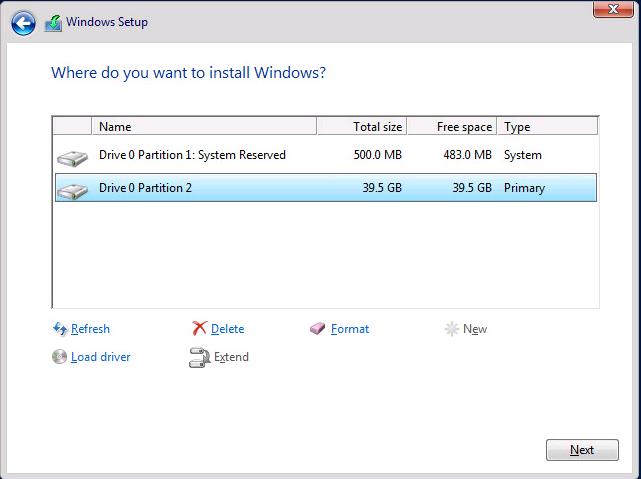Click the Load driver disc icon
641x479 pixels.
[59, 356]
